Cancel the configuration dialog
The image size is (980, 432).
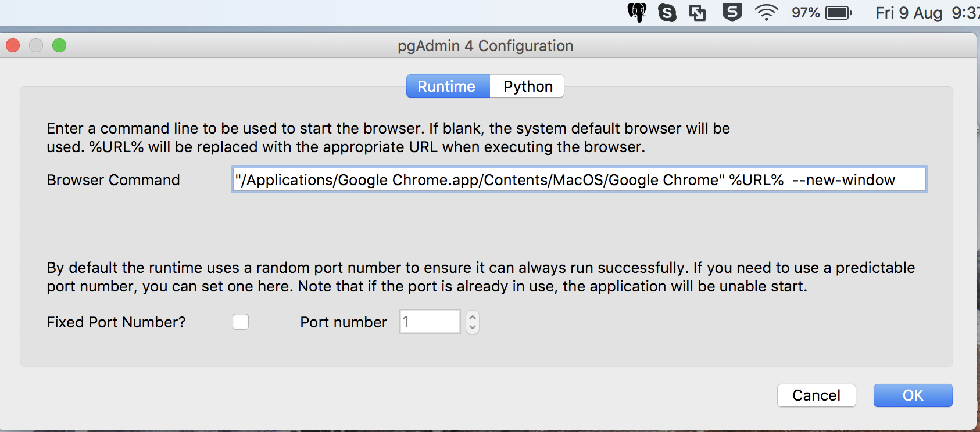(x=816, y=395)
